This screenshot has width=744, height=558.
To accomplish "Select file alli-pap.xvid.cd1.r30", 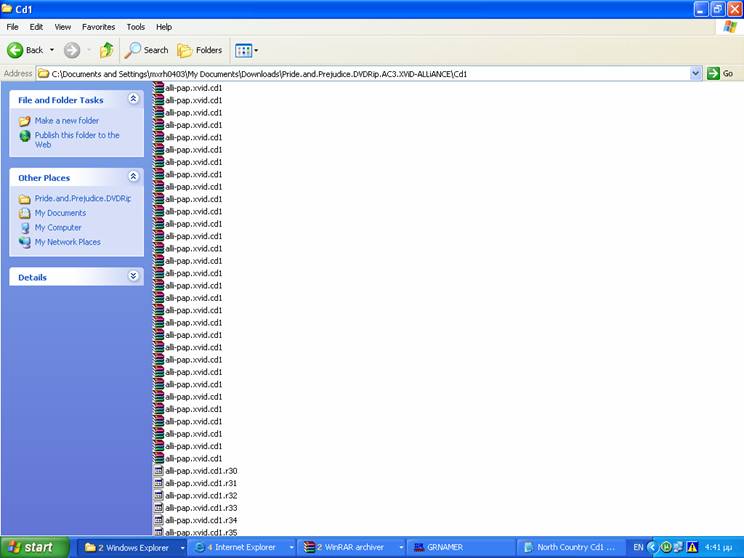I will [201, 471].
